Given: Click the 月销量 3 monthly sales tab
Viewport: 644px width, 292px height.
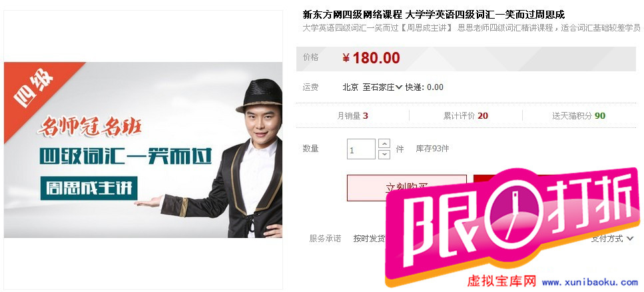Looking at the screenshot, I should 352,115.
